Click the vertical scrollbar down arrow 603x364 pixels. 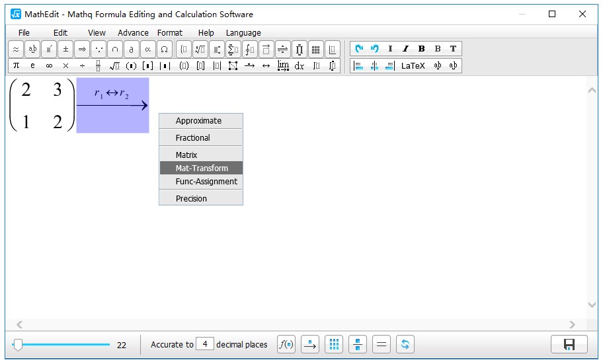pyautogui.click(x=592, y=305)
